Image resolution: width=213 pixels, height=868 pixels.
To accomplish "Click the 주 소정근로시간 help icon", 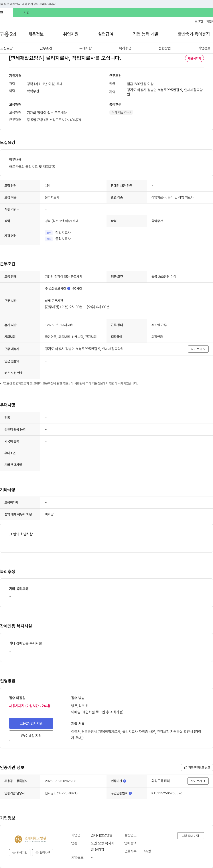I will click(x=69, y=288).
